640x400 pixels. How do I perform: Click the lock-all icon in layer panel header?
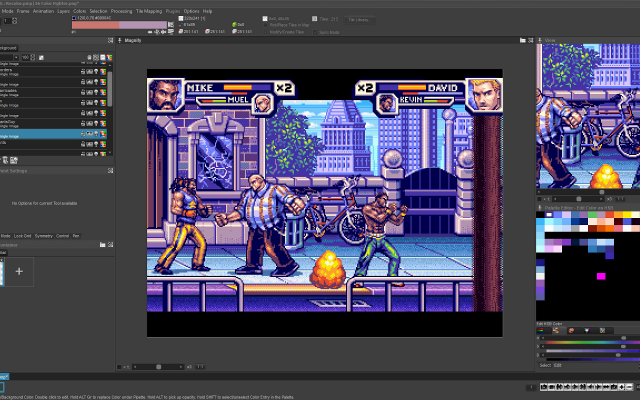pyautogui.click(x=89, y=58)
